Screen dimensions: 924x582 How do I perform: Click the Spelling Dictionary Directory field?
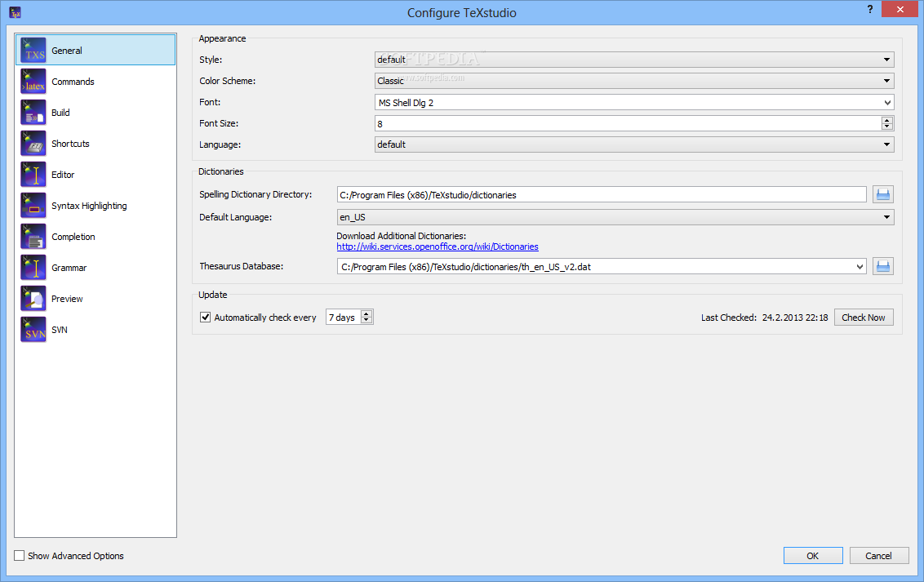[x=602, y=194]
